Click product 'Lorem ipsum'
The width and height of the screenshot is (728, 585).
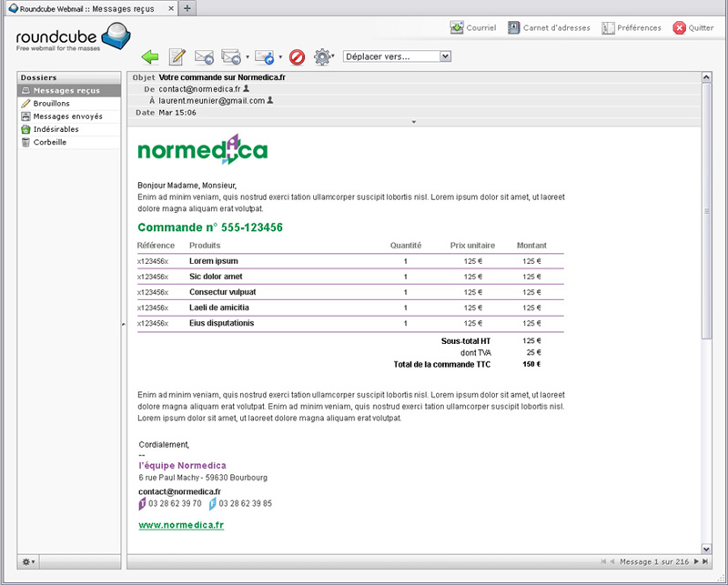point(214,261)
